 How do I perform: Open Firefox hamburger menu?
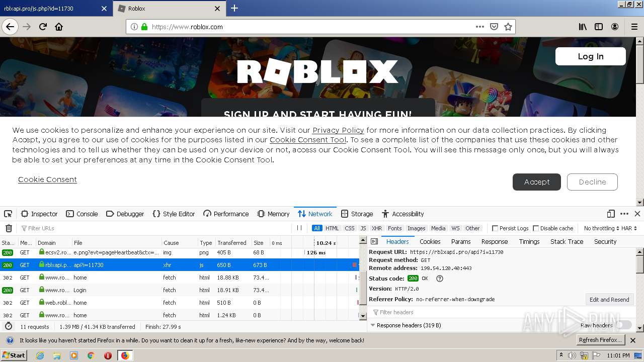634,27
